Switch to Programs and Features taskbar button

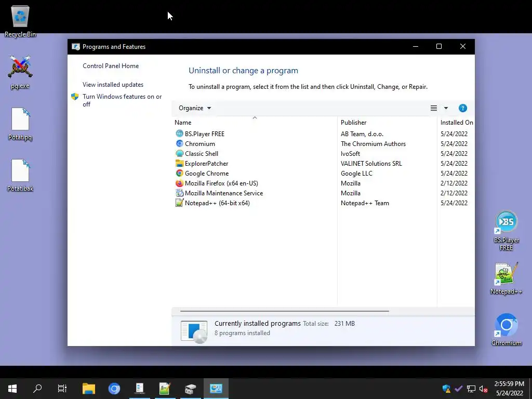(216, 389)
